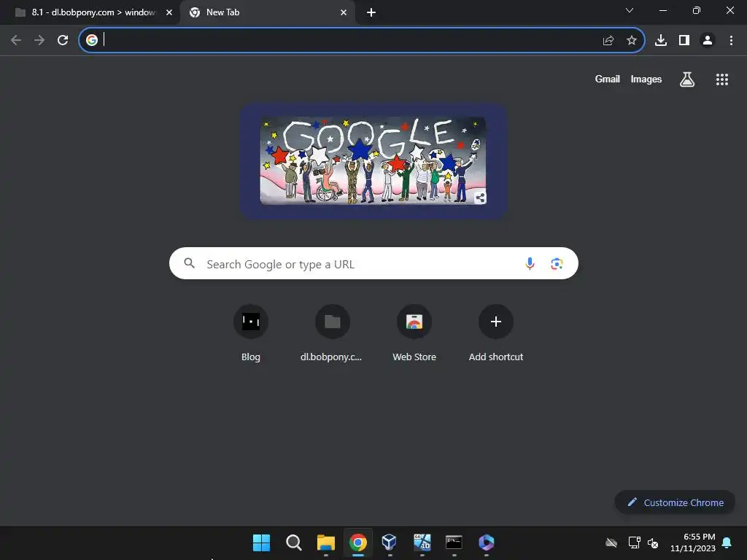747x560 pixels.
Task: Toggle the side panel icon
Action: tap(684, 41)
